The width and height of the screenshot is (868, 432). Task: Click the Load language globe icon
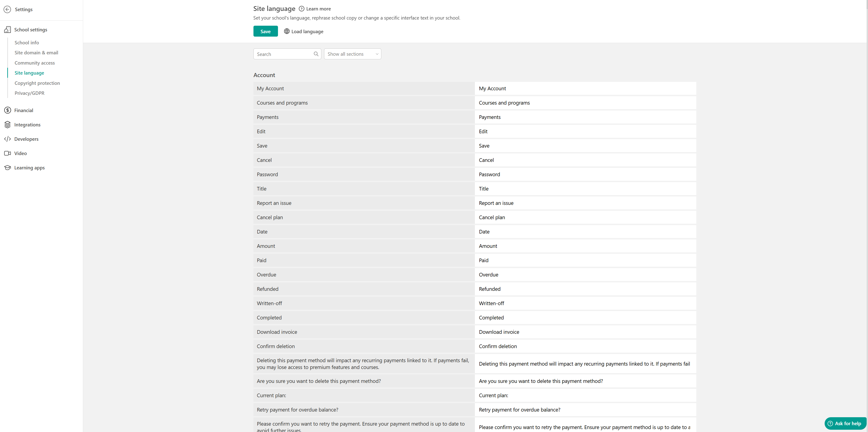pyautogui.click(x=286, y=31)
